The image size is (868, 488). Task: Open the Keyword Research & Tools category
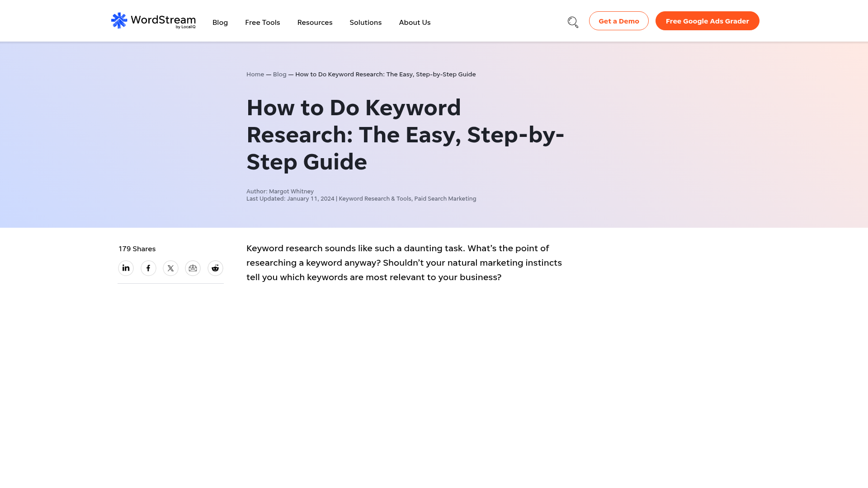pos(375,199)
